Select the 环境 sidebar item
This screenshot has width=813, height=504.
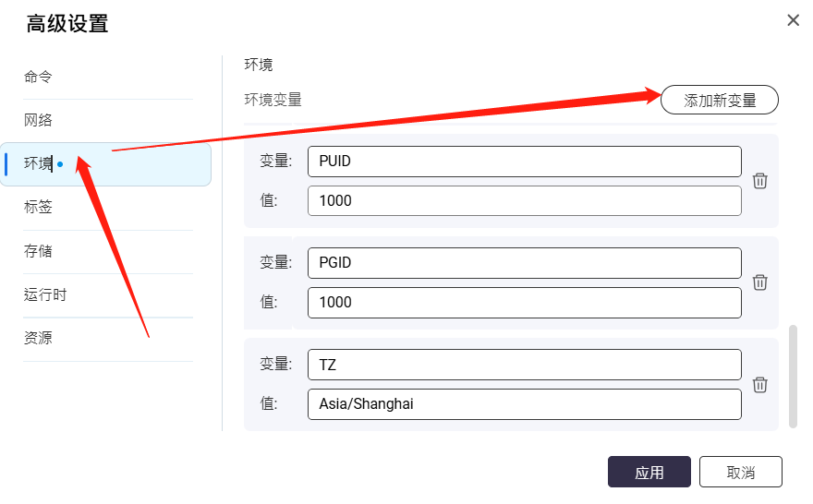tap(105, 164)
